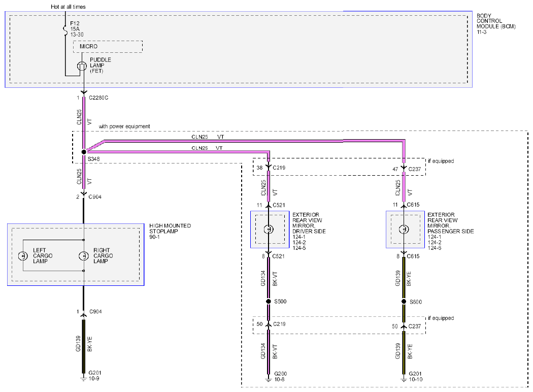Click 'GD134 BK-VT' wire label above S500
The width and height of the screenshot is (533, 392).
269,278
